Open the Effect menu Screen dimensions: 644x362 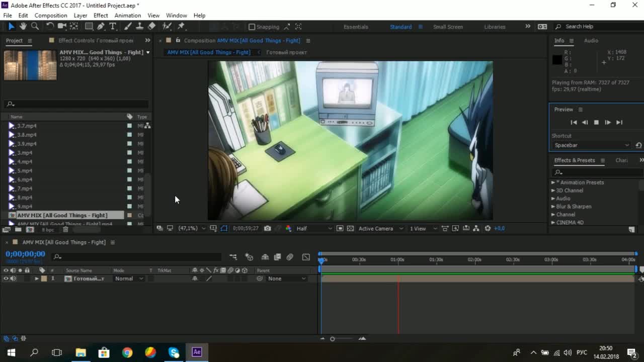point(101,16)
